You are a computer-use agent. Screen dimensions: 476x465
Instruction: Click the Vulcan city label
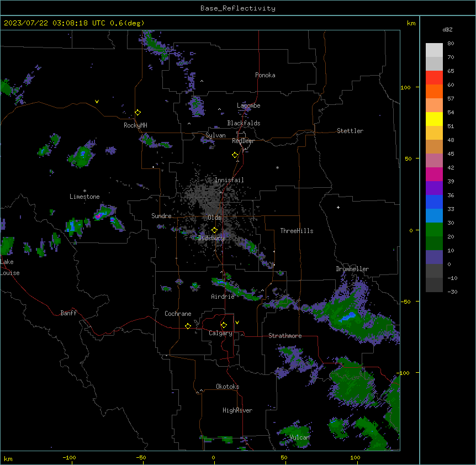[299, 437]
